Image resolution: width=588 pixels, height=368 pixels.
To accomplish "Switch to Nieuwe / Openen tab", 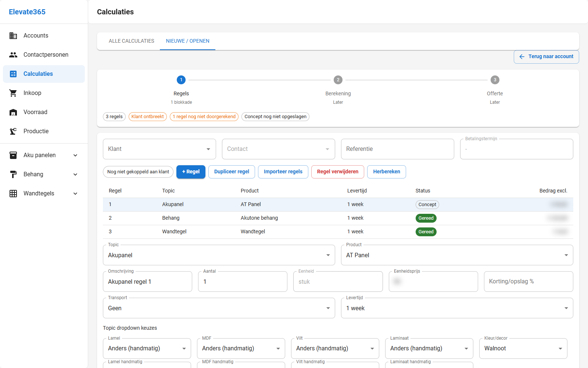I will pos(188,41).
